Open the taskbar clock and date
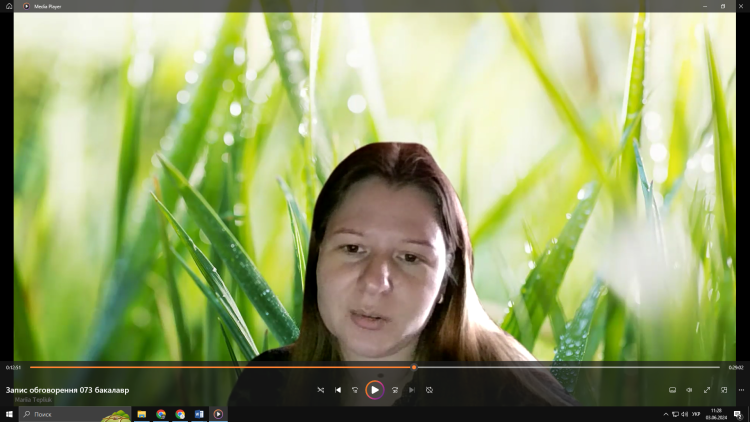Viewport: 750px width, 422px height. [715, 414]
